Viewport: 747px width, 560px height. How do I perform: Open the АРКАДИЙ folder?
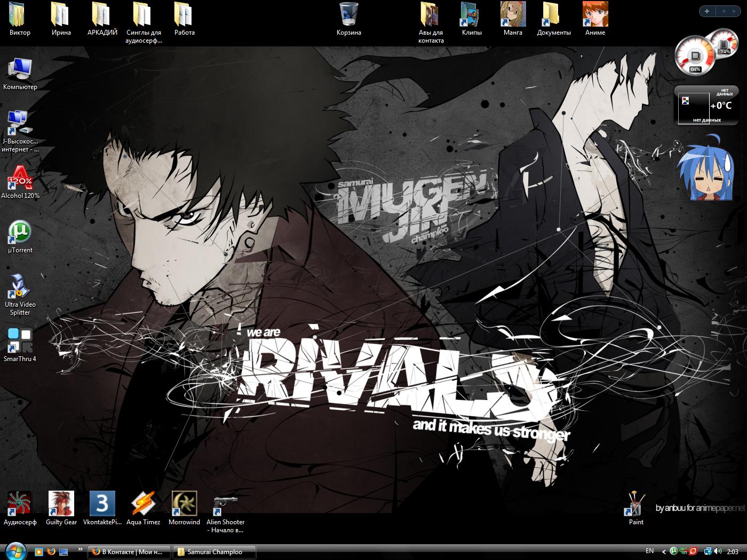point(102,19)
